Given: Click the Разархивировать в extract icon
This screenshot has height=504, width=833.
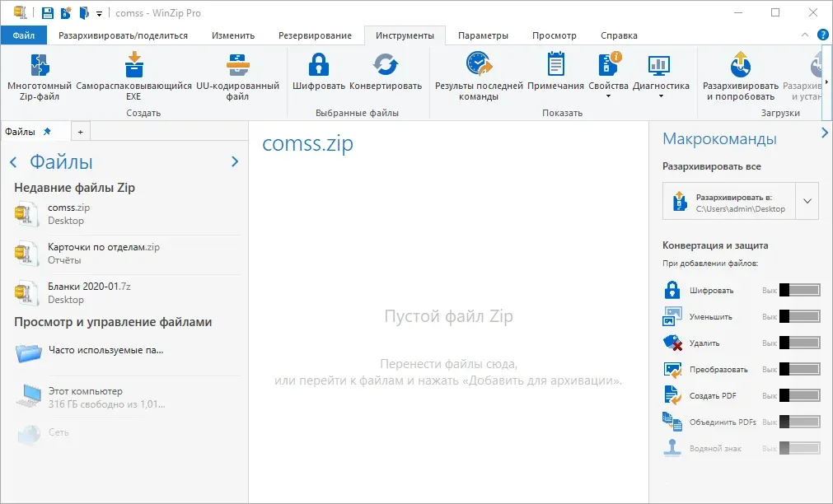Looking at the screenshot, I should coord(680,201).
